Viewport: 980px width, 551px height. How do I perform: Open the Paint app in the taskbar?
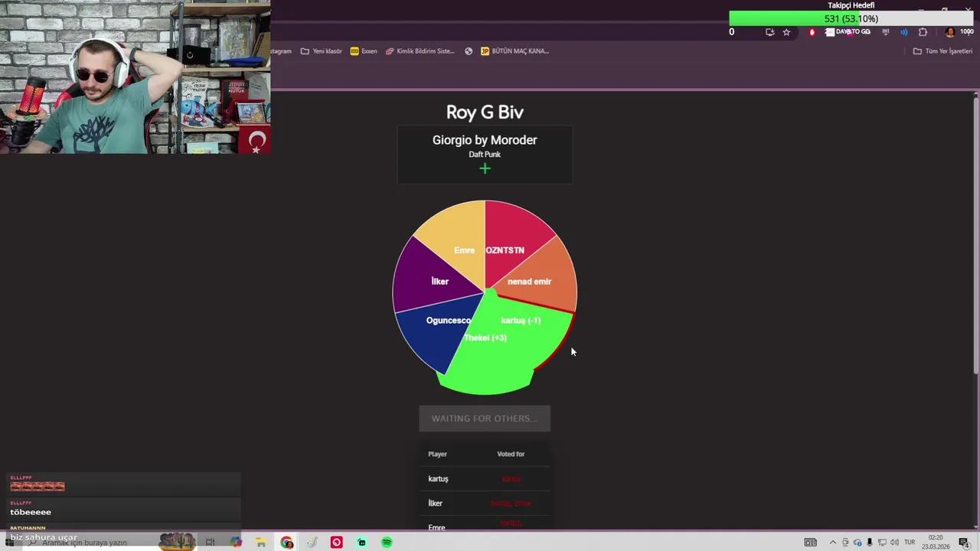point(312,543)
